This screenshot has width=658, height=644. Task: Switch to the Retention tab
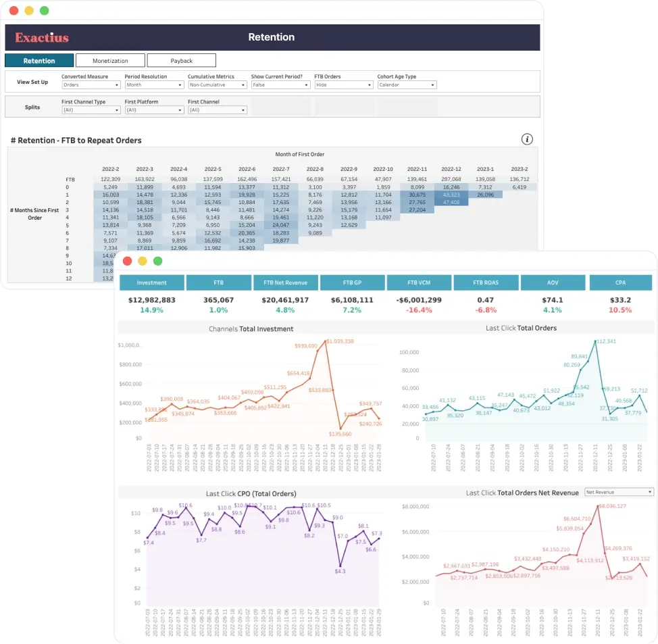39,61
